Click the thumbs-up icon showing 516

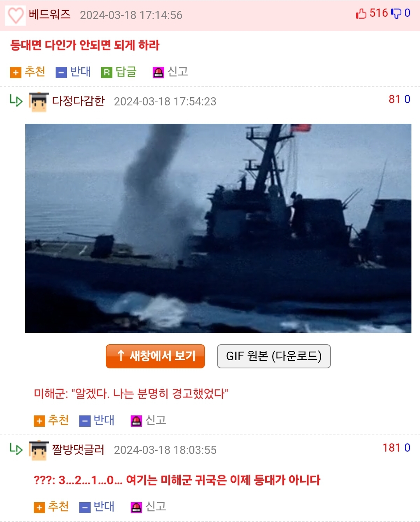click(x=361, y=14)
